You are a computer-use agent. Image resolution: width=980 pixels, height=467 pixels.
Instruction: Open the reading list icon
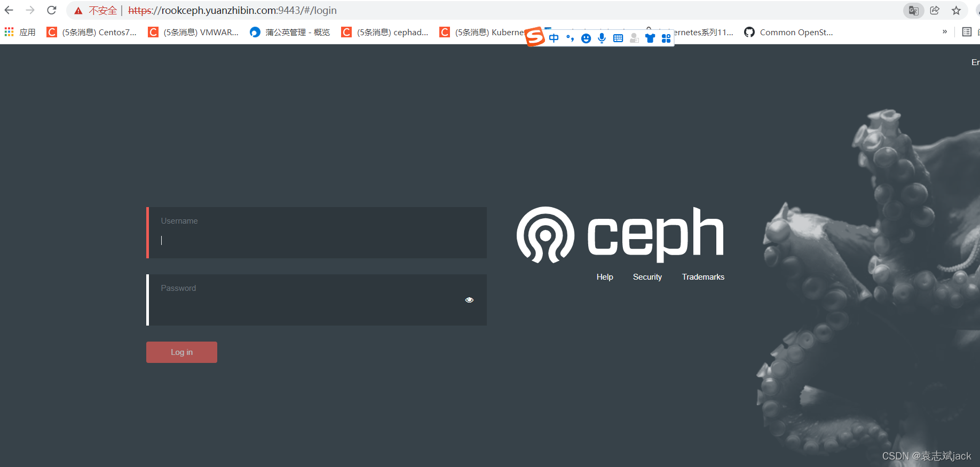point(967,32)
